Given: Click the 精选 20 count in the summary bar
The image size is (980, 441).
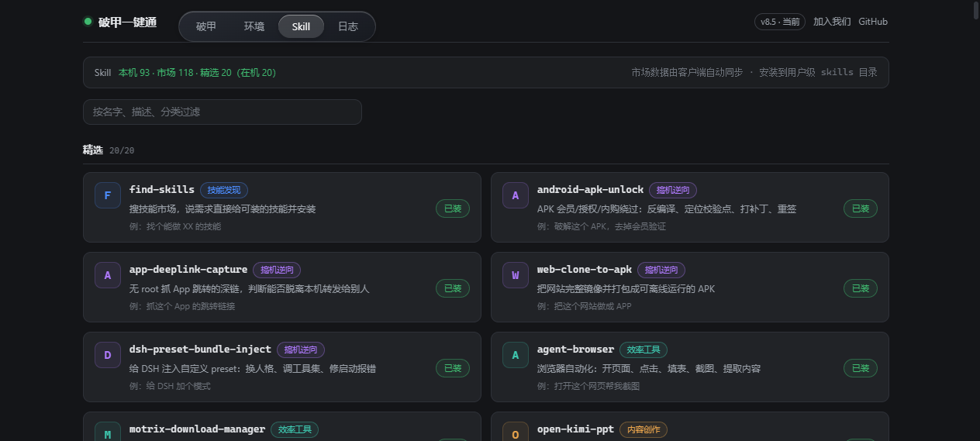Looking at the screenshot, I should point(216,73).
